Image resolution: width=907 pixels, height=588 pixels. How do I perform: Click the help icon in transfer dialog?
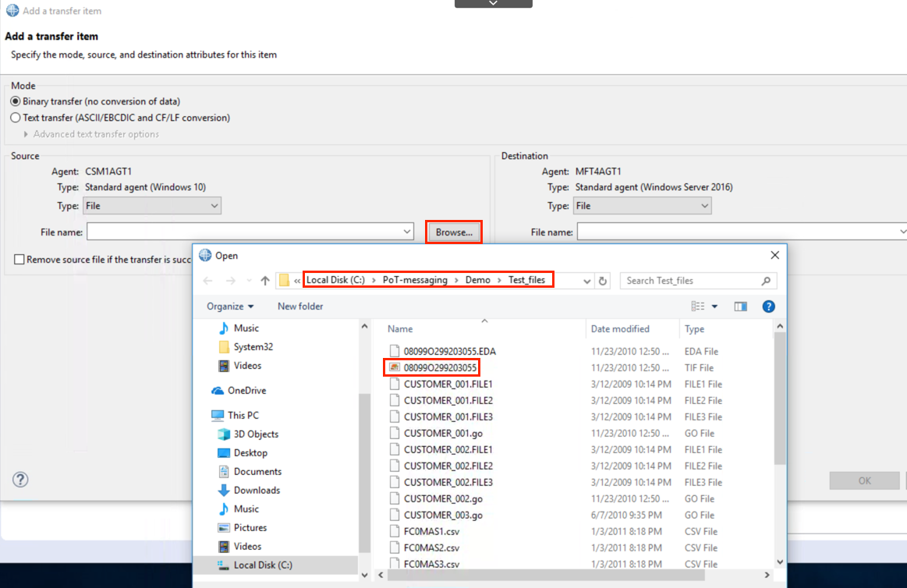click(x=20, y=480)
